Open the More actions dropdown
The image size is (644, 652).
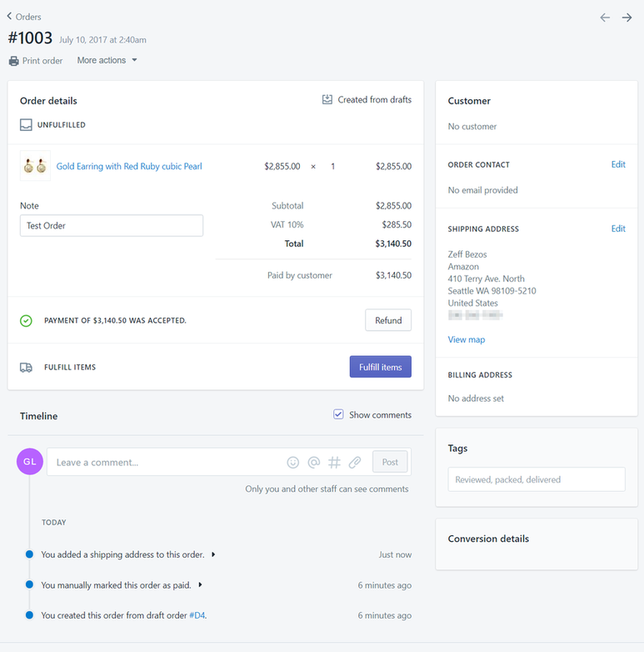[x=107, y=60]
